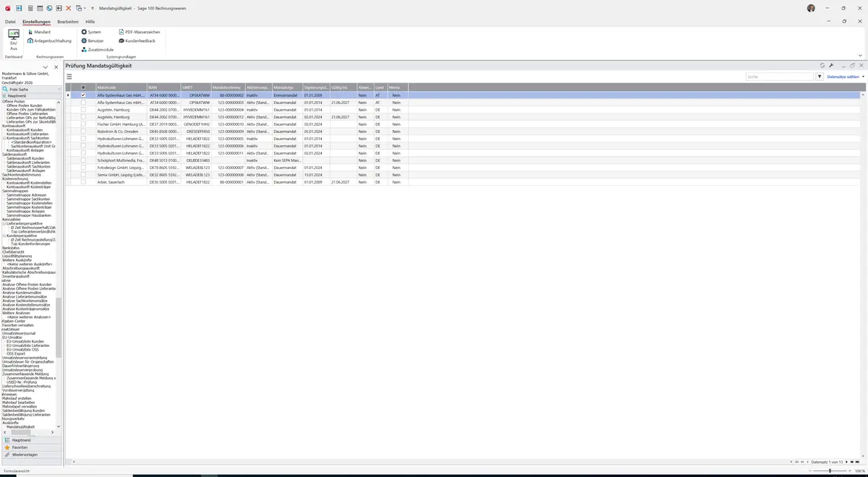Open Zusatzmodule in the ribbon
Image resolution: width=868 pixels, height=477 pixels.
pos(98,49)
